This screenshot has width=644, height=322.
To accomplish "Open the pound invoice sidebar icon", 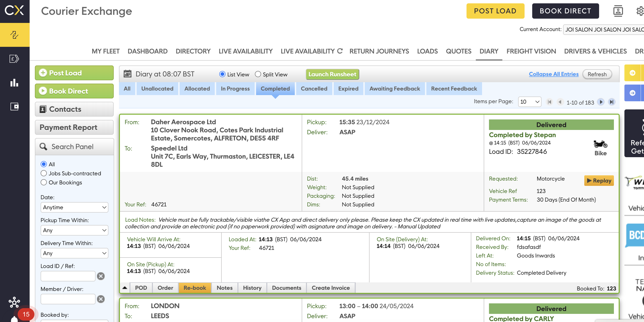I will pos(14,59).
